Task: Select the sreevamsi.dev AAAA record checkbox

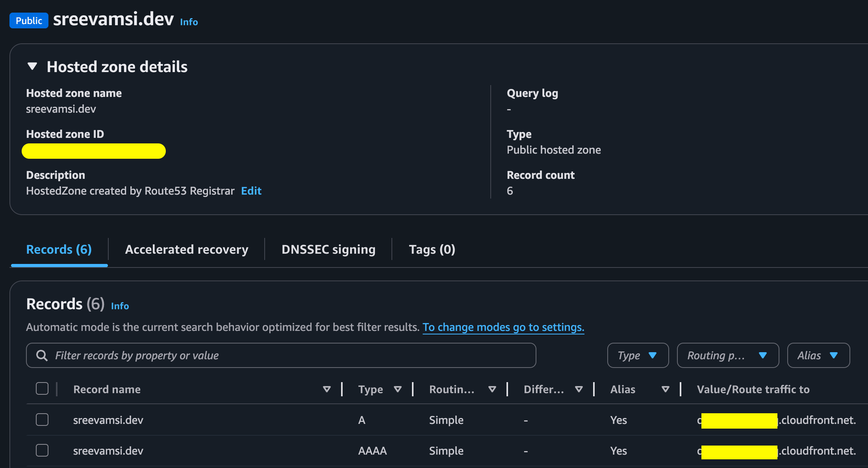Action: click(x=42, y=450)
